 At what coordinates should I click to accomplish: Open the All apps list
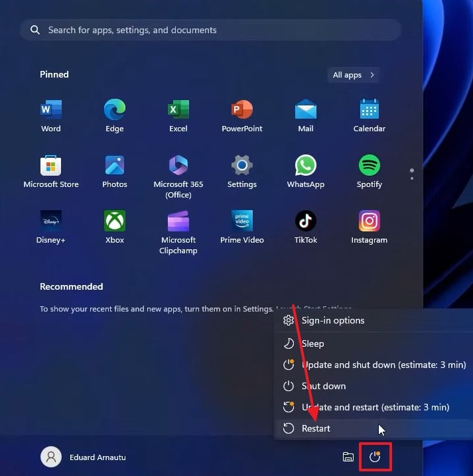tap(354, 75)
